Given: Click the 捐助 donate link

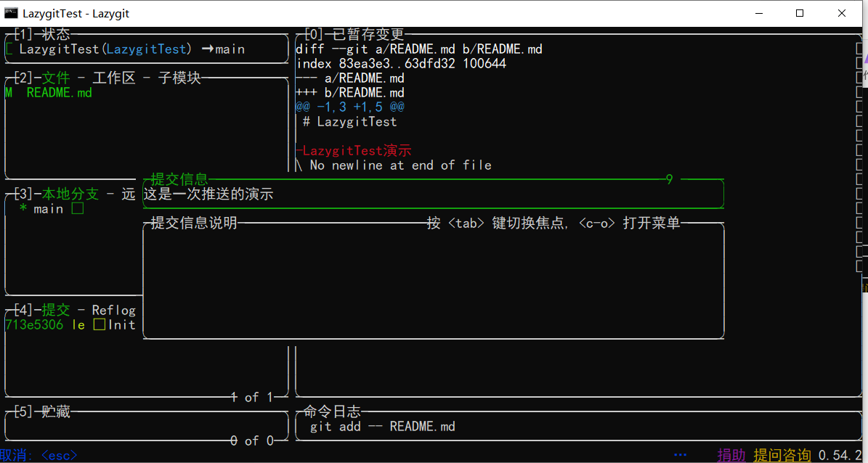Looking at the screenshot, I should point(732,455).
